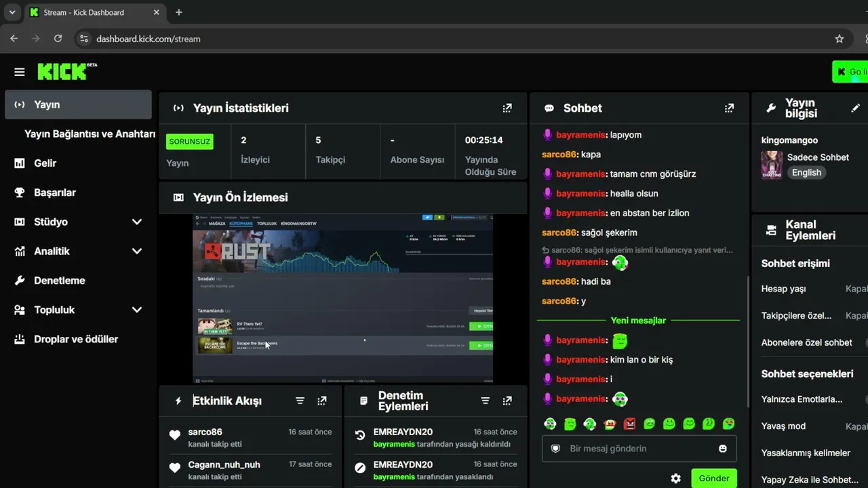Image resolution: width=868 pixels, height=488 pixels.
Task: Click the Gönder send button
Action: [714, 479]
